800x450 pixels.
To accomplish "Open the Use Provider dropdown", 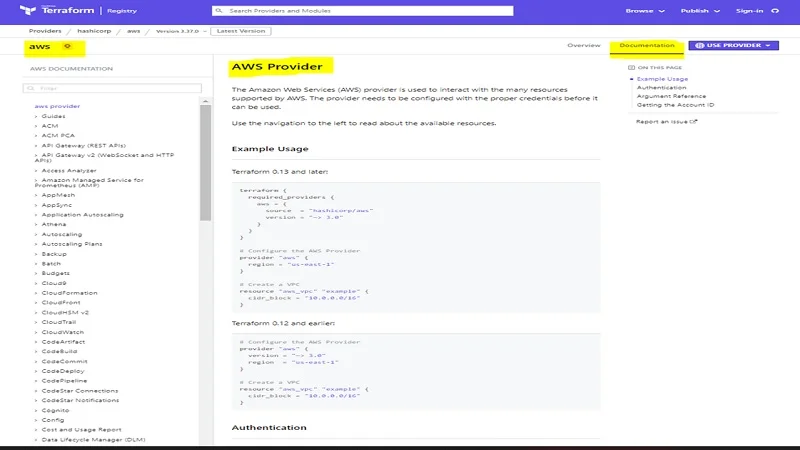I will pos(734,46).
